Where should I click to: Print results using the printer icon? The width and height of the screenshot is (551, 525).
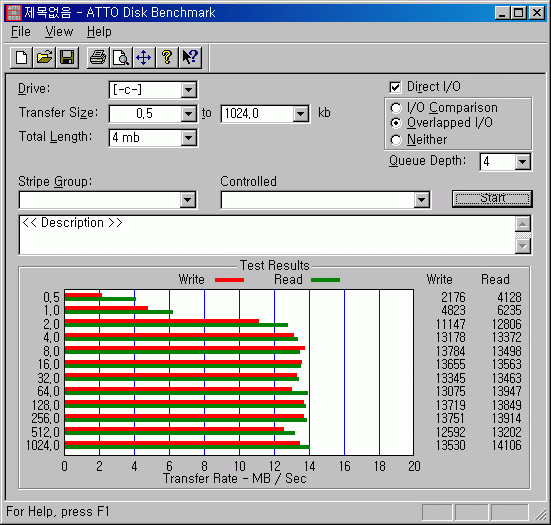coord(98,57)
